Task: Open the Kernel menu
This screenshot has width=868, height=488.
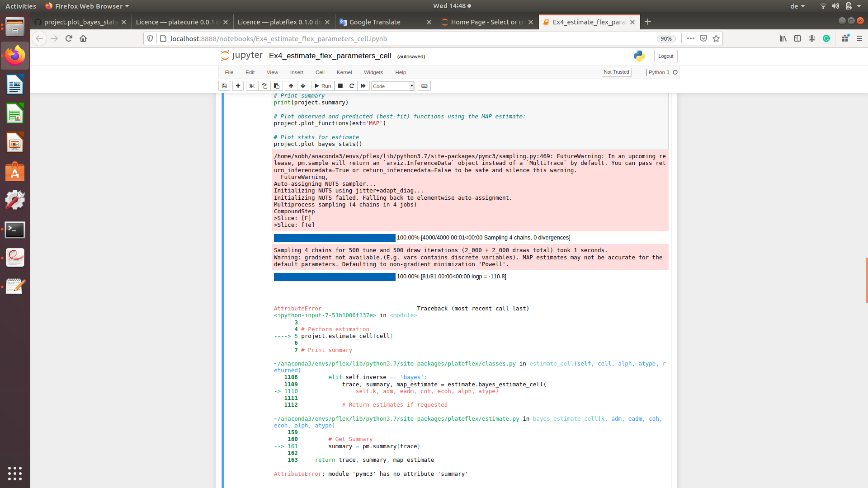Action: click(x=344, y=72)
